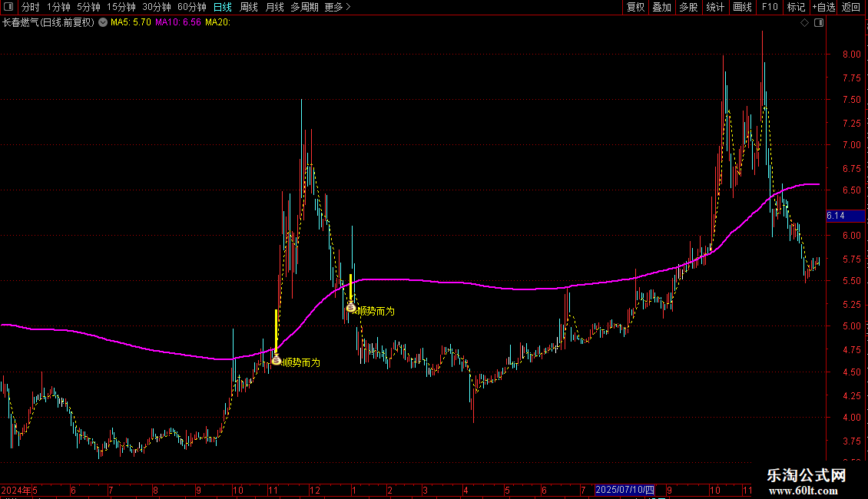The width and height of the screenshot is (868, 499).
Task: Click the 标记 mark button
Action: coord(796,7)
